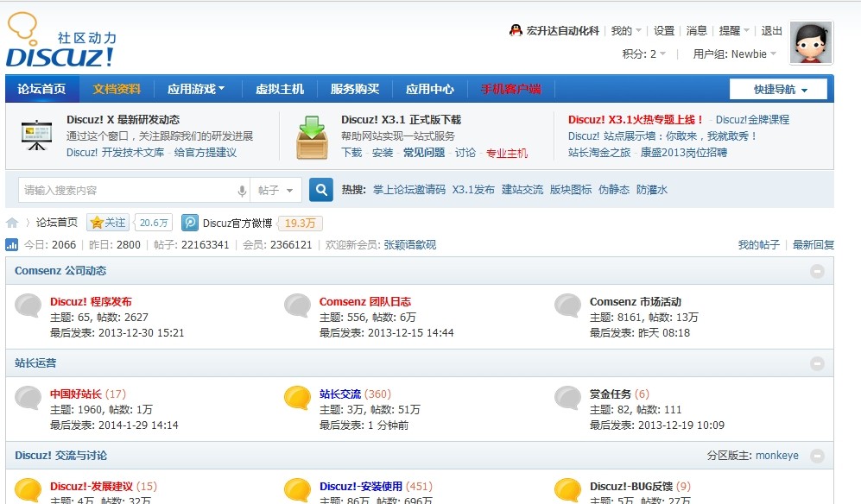Open Discuz! X3.1火热专题上线 link
861x504 pixels.
(x=636, y=120)
